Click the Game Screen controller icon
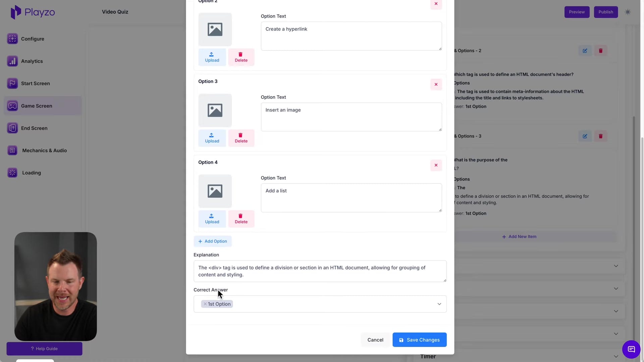The width and height of the screenshot is (644, 362). pyautogui.click(x=12, y=106)
